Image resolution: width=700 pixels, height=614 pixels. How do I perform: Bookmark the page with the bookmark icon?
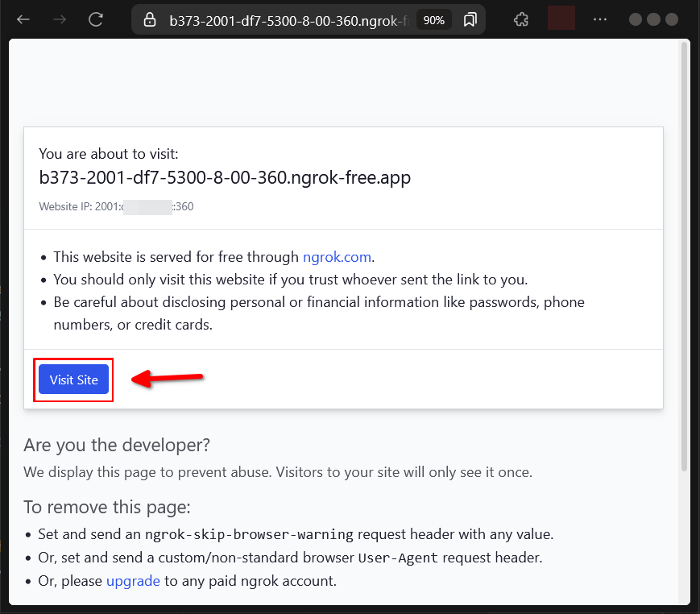(470, 19)
